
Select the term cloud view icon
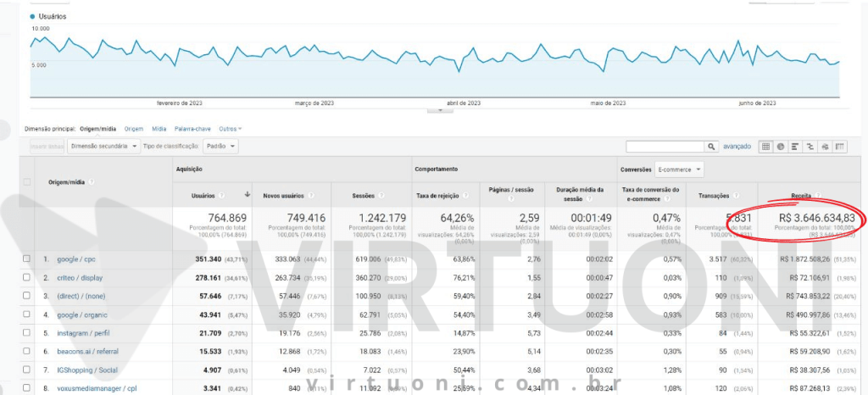point(825,147)
